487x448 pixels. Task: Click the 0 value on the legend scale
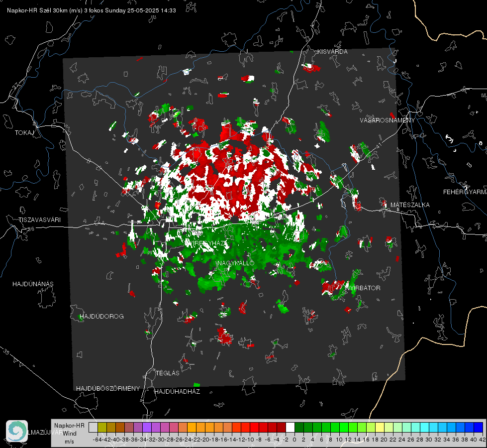294,440
